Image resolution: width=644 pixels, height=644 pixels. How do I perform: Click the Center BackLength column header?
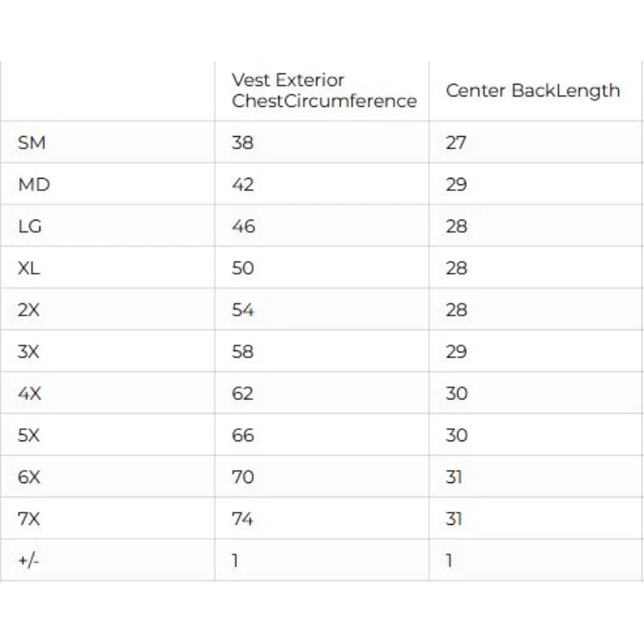pos(533,91)
